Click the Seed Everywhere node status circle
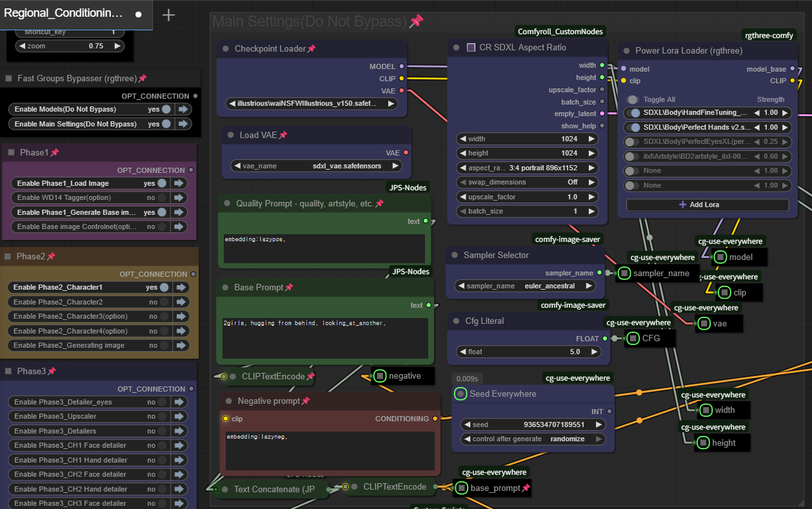812x509 pixels. (x=460, y=394)
